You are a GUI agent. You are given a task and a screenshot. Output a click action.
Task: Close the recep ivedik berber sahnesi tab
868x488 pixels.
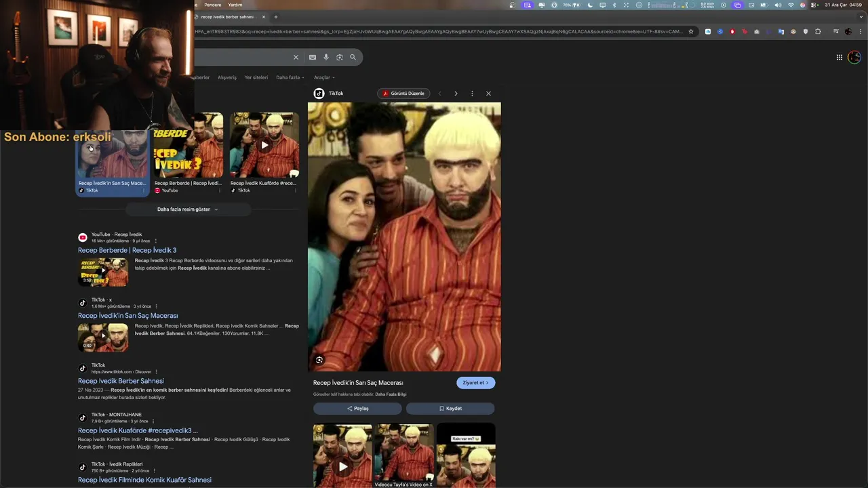click(264, 17)
